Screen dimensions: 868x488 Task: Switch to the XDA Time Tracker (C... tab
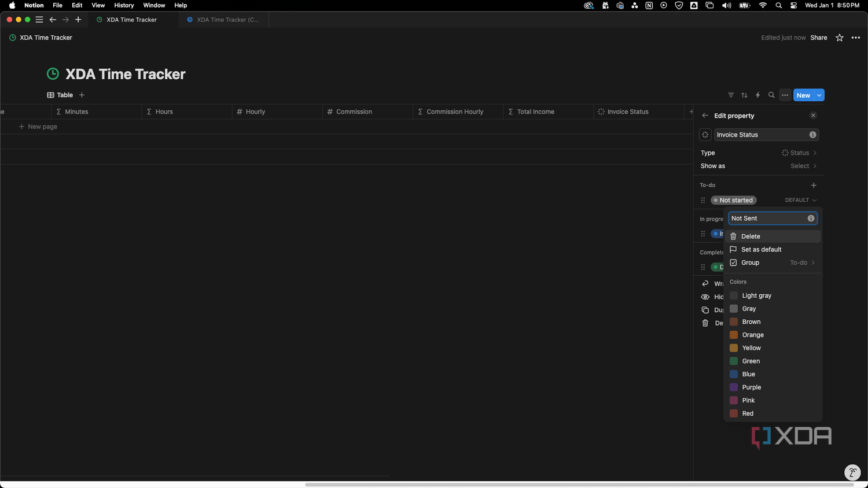point(224,20)
